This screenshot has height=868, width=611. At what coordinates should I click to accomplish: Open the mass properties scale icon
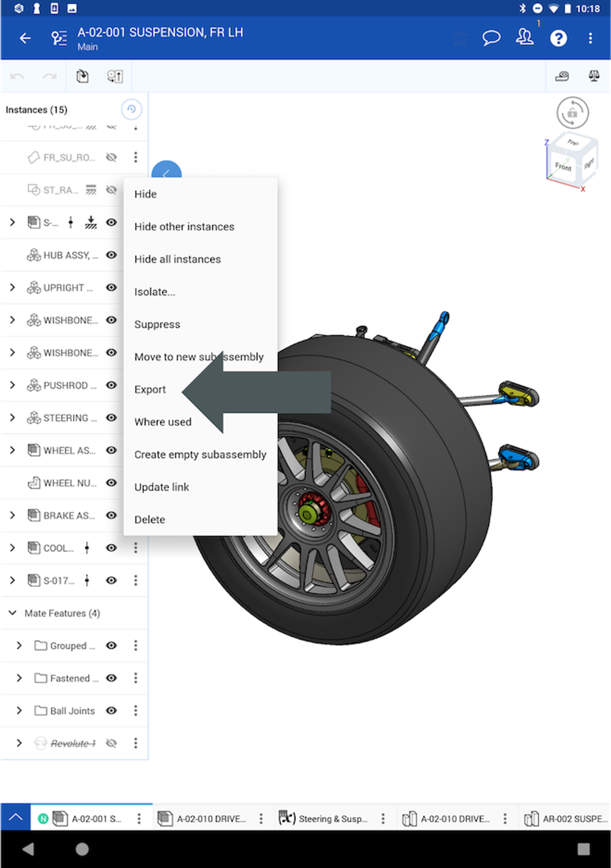click(x=593, y=76)
